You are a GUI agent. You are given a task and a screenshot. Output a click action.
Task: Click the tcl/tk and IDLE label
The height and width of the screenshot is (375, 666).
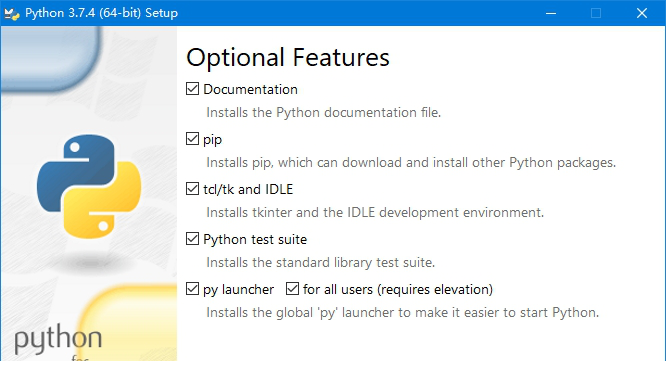click(x=248, y=189)
